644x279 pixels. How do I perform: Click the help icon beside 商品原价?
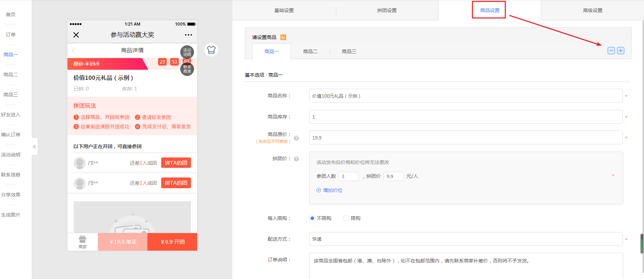point(296,138)
